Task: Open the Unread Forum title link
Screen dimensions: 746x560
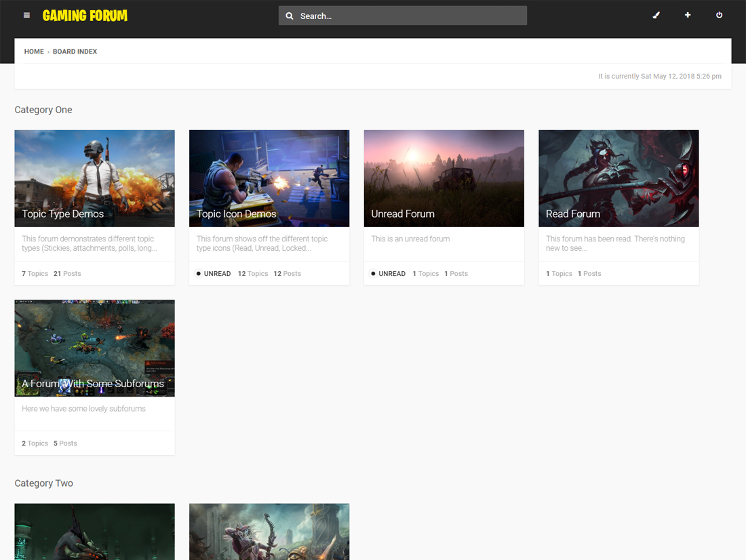Action: coord(403,214)
